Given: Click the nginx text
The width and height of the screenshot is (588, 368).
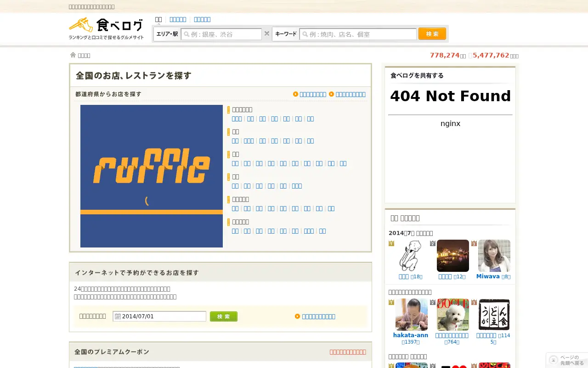Looking at the screenshot, I should [450, 123].
